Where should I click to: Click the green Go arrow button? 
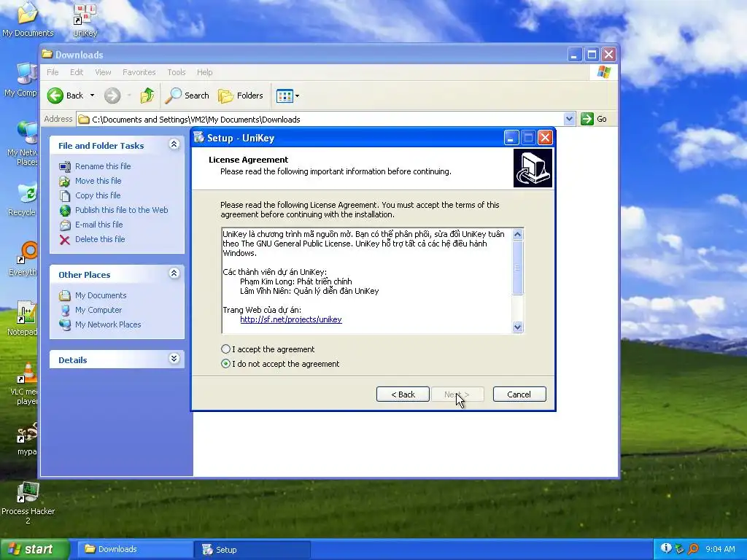click(x=587, y=119)
